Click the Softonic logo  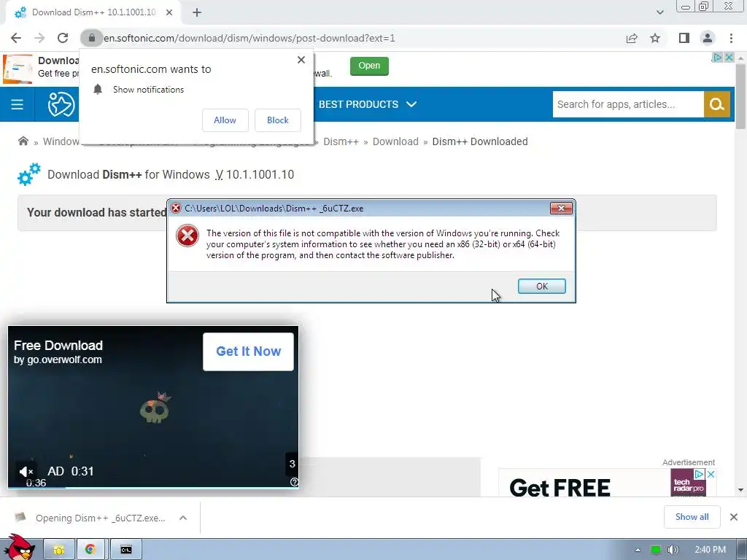click(61, 104)
